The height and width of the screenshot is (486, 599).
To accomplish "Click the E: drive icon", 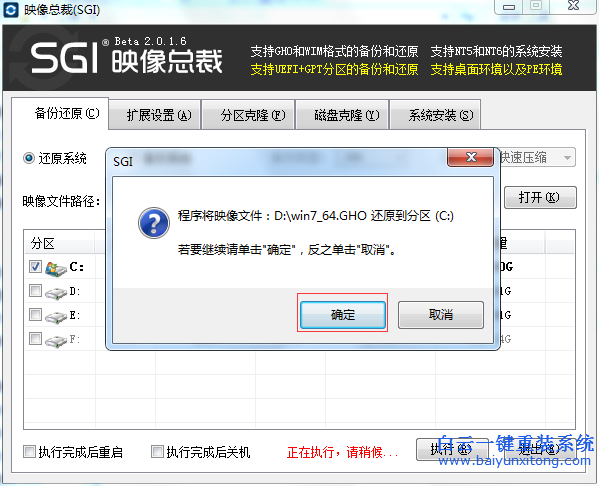I will (56, 317).
